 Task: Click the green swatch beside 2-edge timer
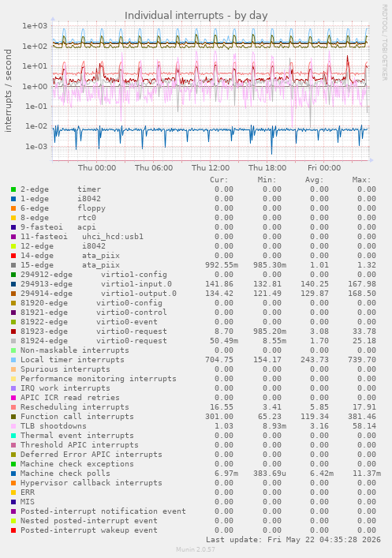point(13,189)
